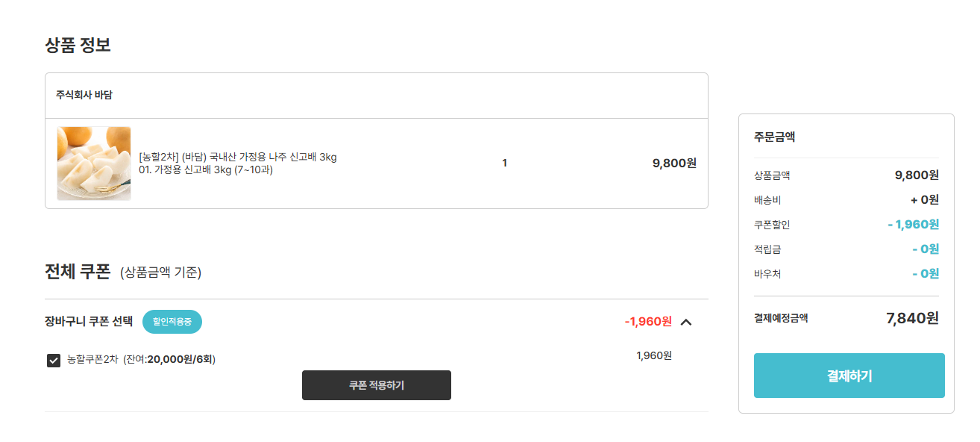The image size is (980, 442).
Task: Click the seller name 주식회사 바담
Action: point(84,95)
